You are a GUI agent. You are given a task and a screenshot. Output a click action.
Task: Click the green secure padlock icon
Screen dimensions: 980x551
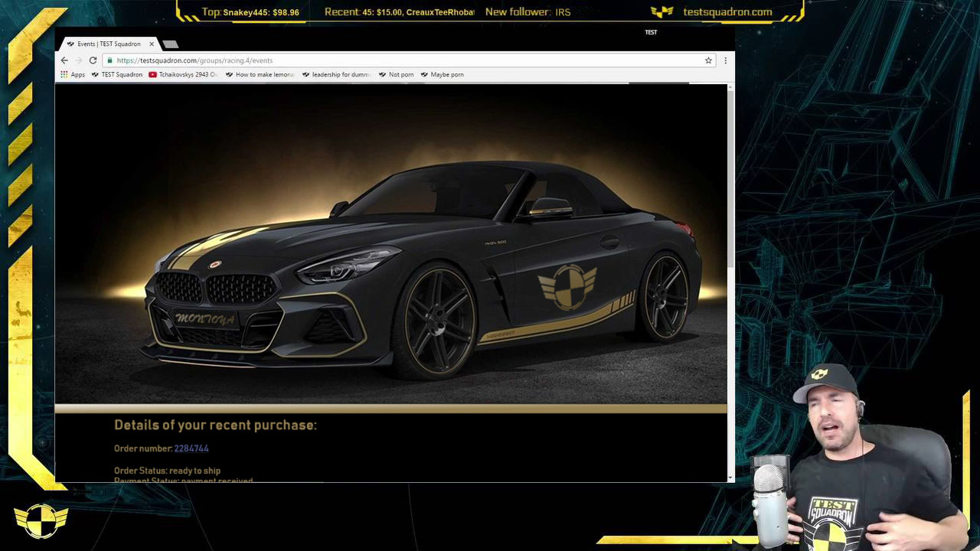point(110,60)
